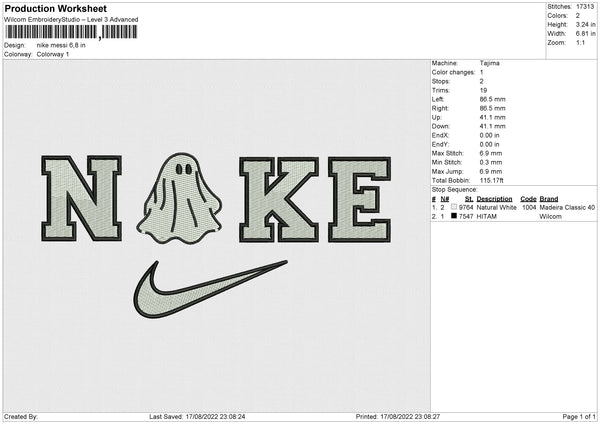This screenshot has width=600, height=424.
Task: Click the Up value 41.1 mm
Action: 492,117
